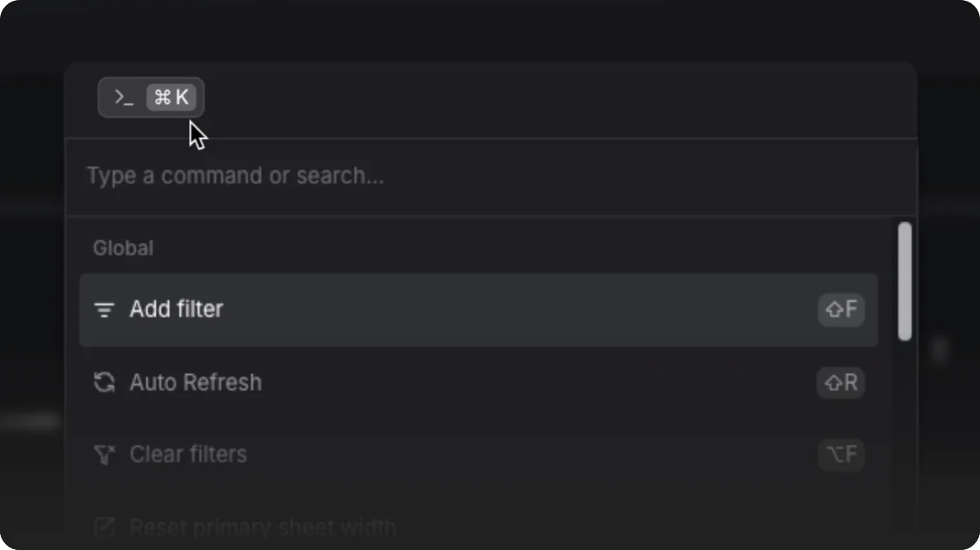Select the Add filter command
This screenshot has height=550, width=980.
[478, 309]
